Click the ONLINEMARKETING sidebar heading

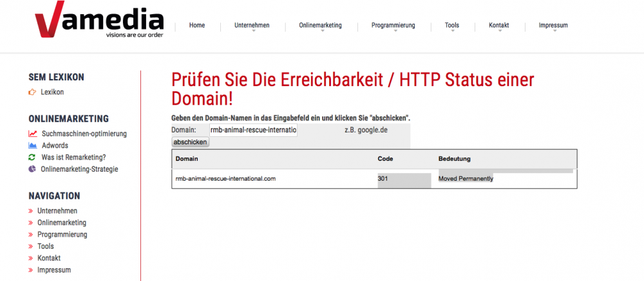click(69, 119)
